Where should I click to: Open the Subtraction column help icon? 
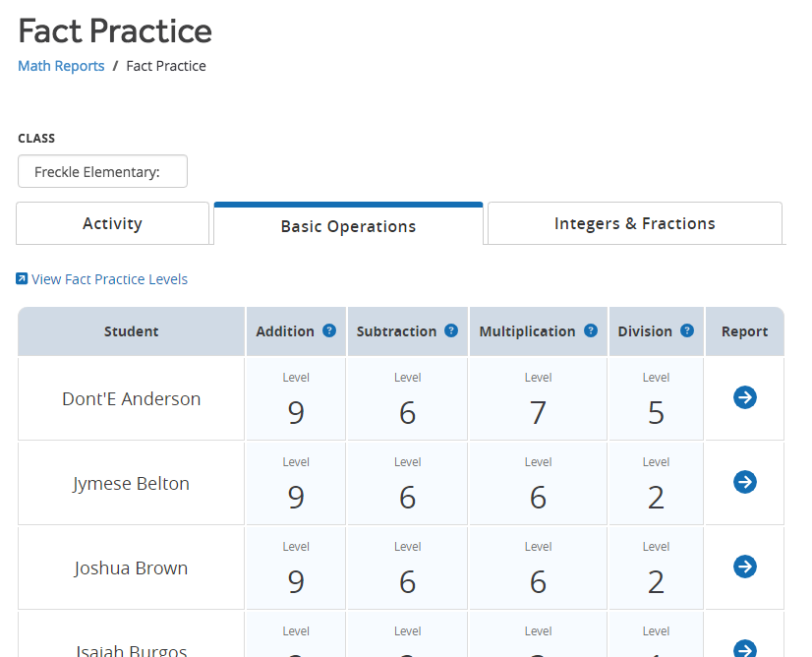pos(451,330)
